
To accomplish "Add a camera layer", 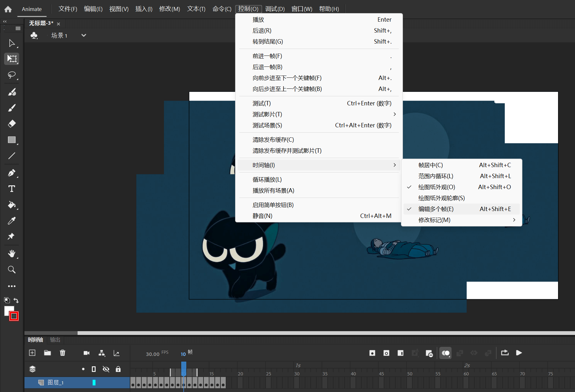I will click(87, 353).
